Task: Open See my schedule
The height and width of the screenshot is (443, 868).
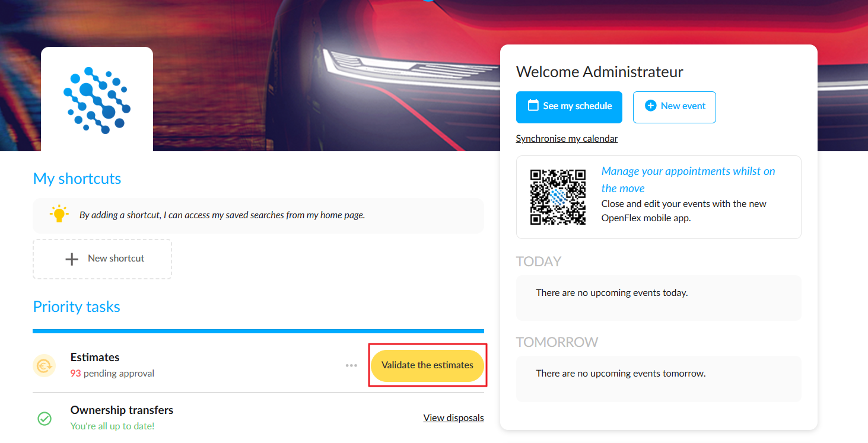Action: tap(569, 107)
